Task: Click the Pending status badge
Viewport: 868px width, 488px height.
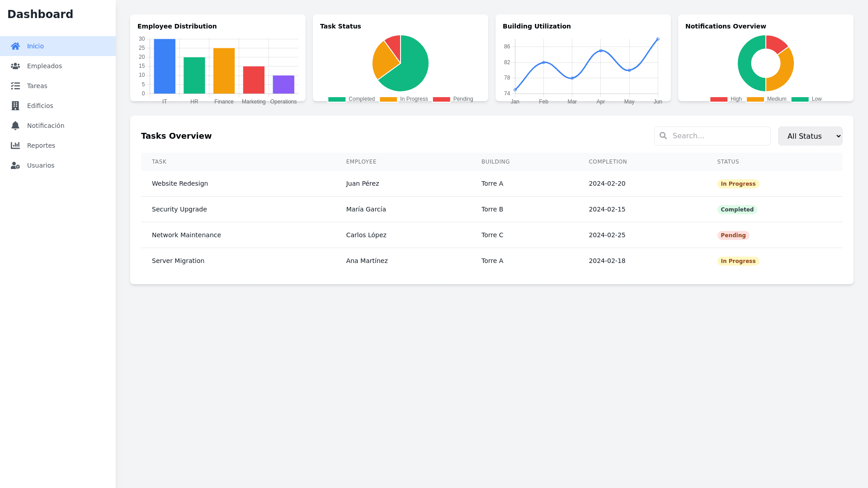Action: click(x=733, y=235)
